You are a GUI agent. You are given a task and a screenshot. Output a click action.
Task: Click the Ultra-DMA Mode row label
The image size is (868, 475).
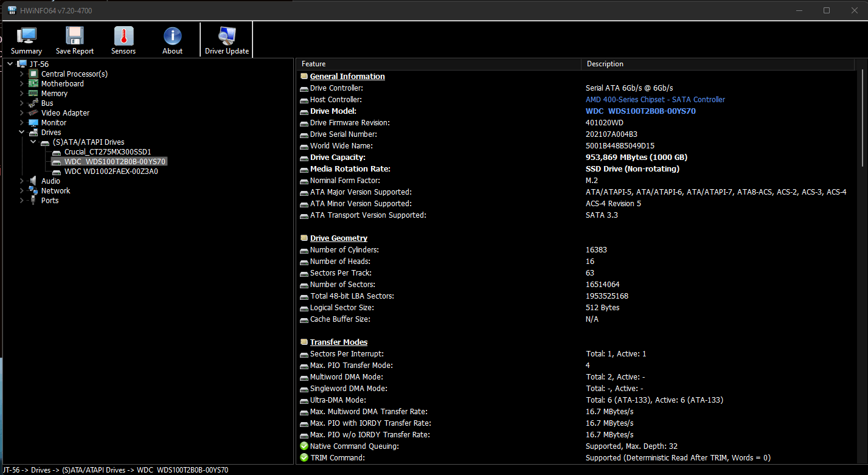[338, 400]
